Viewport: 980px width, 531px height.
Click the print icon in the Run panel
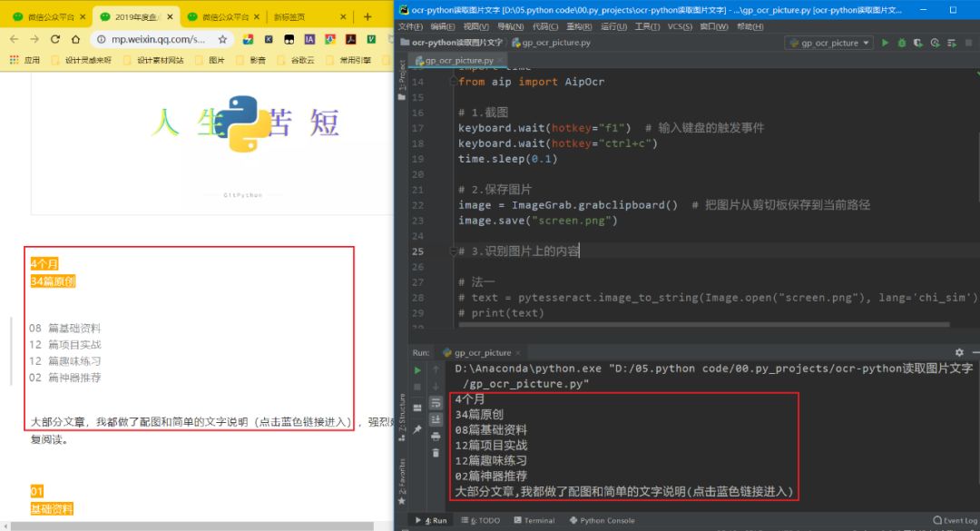click(436, 436)
